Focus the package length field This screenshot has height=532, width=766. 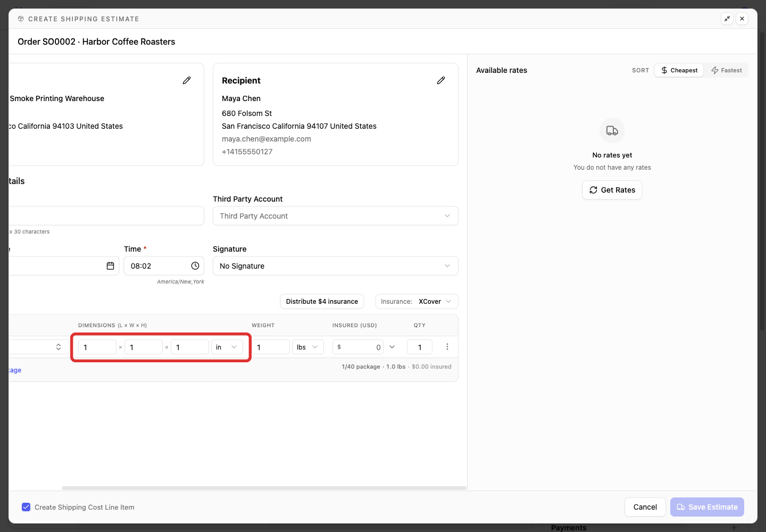tap(97, 347)
